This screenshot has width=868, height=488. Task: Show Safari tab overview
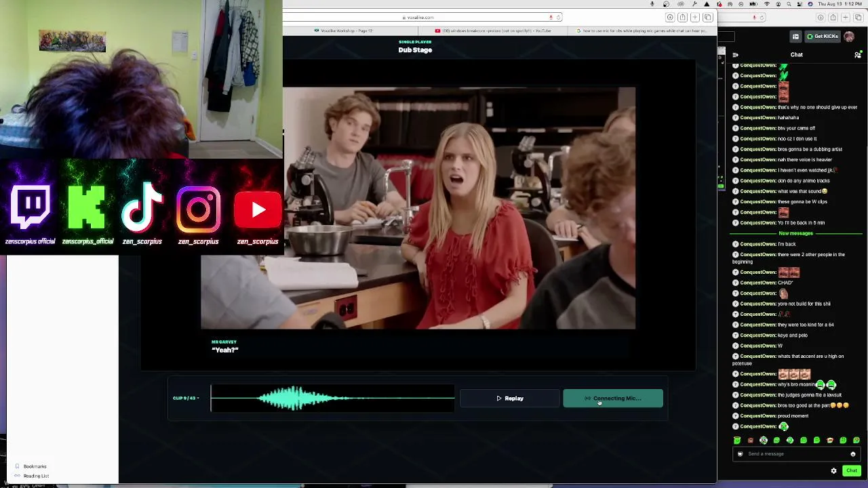click(x=707, y=17)
